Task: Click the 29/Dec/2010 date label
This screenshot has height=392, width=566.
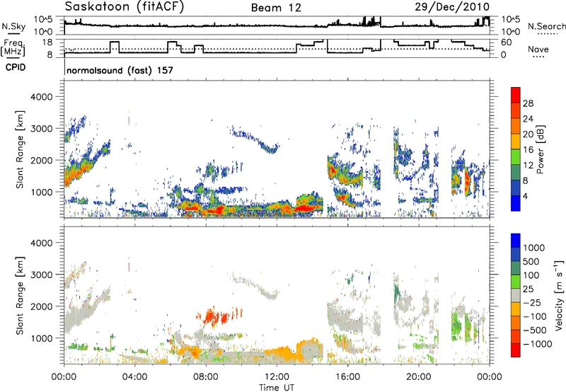Action: [452, 6]
